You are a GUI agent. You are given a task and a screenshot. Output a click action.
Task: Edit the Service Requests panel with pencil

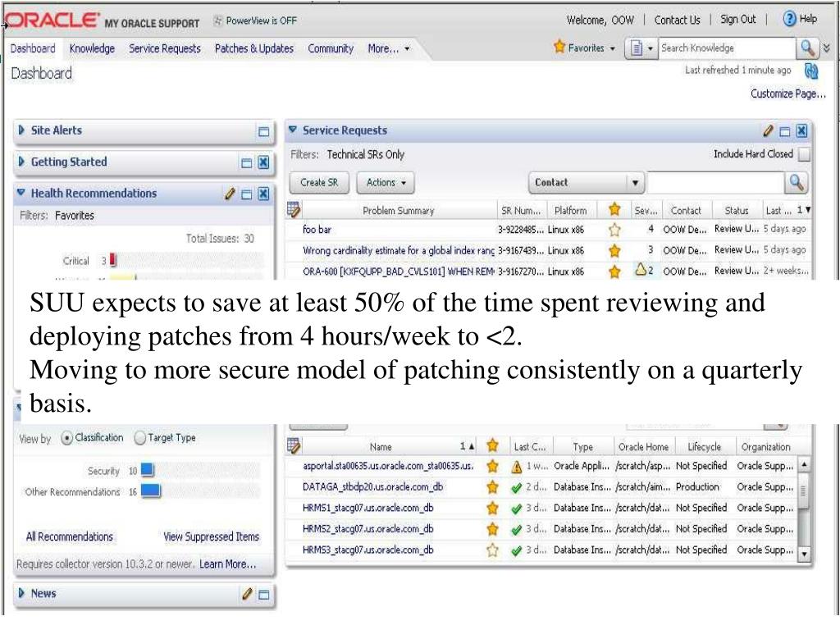[x=768, y=130]
